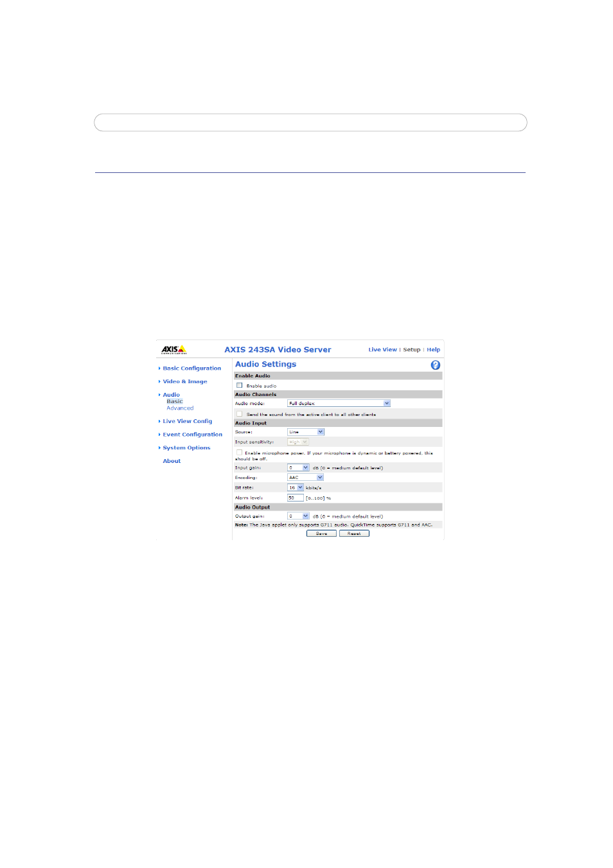The image size is (613, 868).
Task: Select the Basic audio submenu
Action: coord(175,401)
